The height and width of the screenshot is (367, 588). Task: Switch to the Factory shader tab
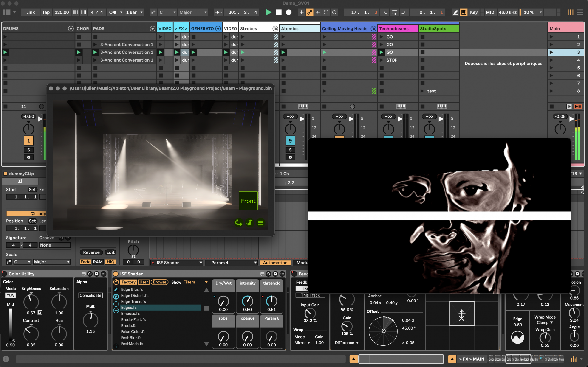(x=128, y=282)
